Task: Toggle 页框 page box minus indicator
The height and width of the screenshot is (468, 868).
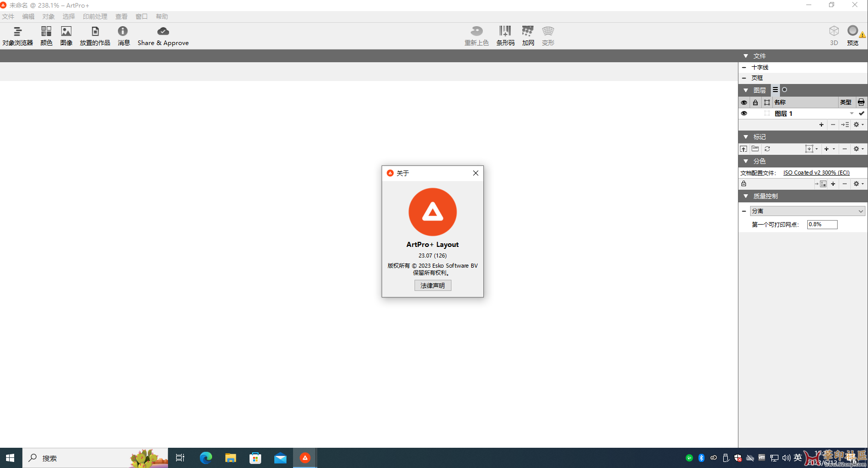Action: tap(744, 78)
